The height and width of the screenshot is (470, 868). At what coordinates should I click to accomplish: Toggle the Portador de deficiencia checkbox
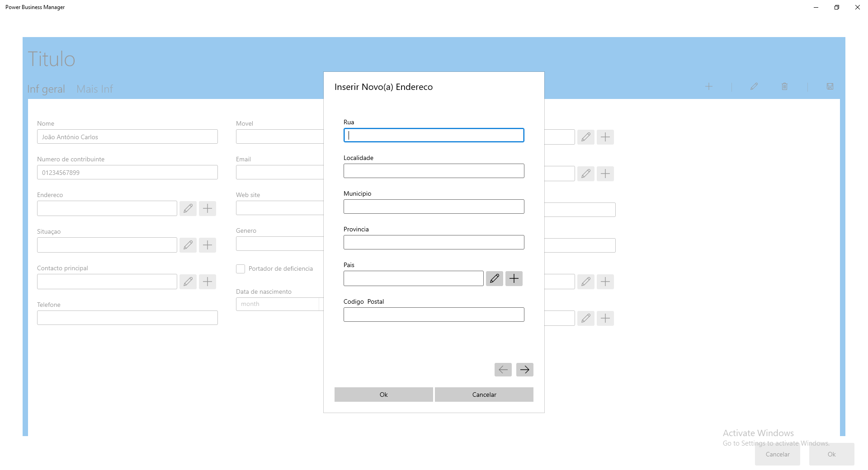[x=241, y=269]
